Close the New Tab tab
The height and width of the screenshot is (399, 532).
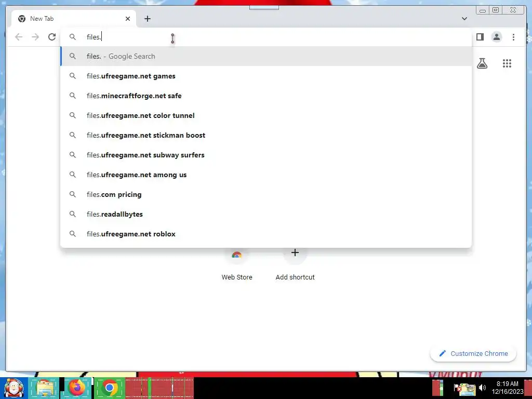(128, 19)
